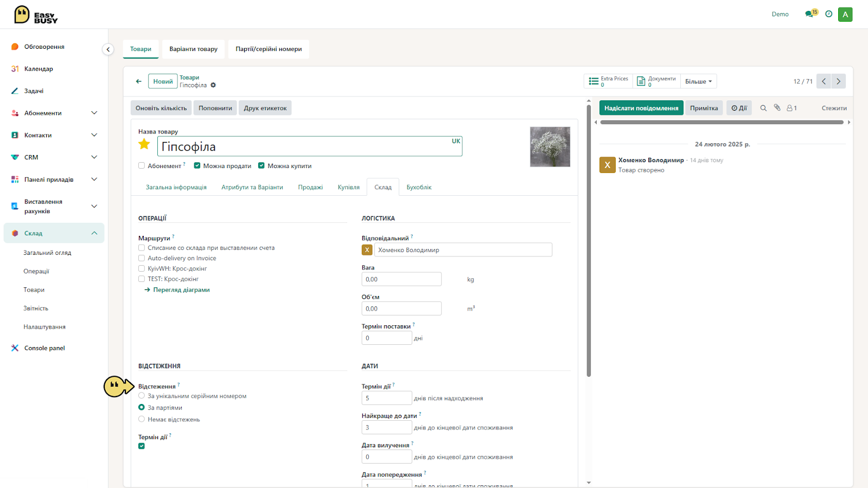
Task: Open the user avatar menu A
Action: [x=845, y=15]
